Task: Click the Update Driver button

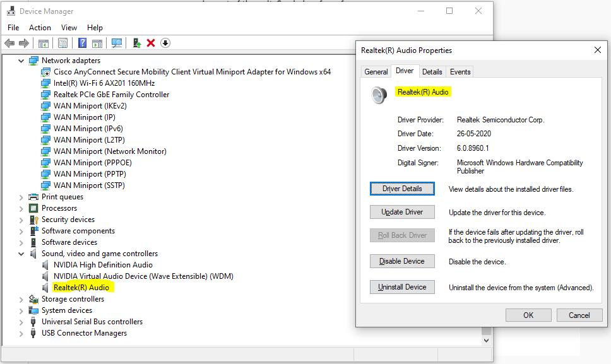Action: coord(402,212)
